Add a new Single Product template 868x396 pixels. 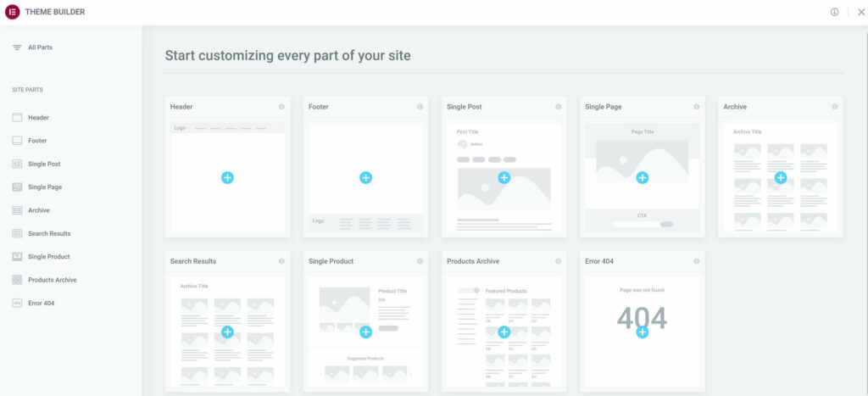(x=366, y=332)
